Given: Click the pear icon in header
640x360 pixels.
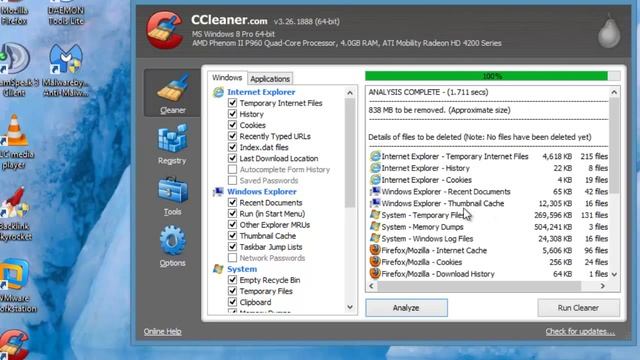Looking at the screenshot, I should tap(609, 31).
